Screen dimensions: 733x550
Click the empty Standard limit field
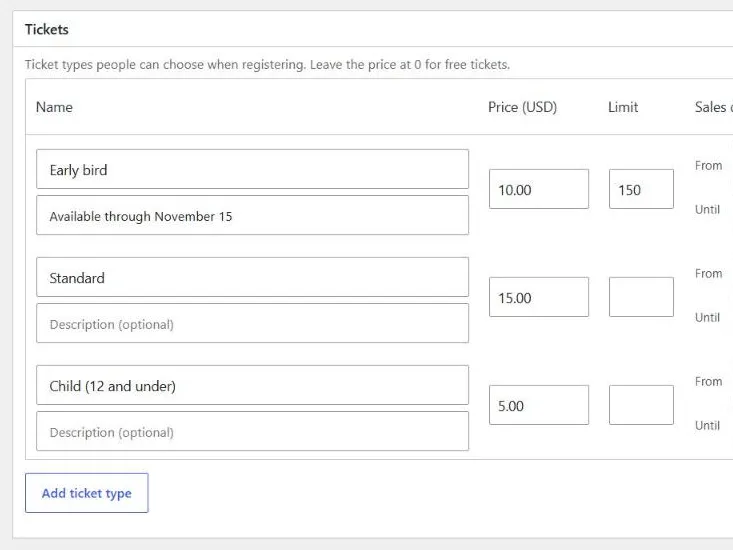click(641, 297)
